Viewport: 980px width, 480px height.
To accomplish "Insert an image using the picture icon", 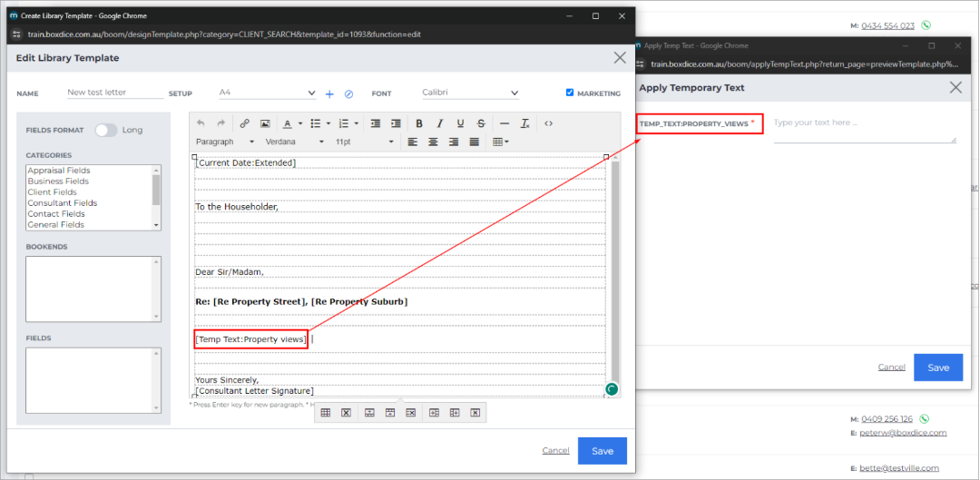I will click(265, 123).
